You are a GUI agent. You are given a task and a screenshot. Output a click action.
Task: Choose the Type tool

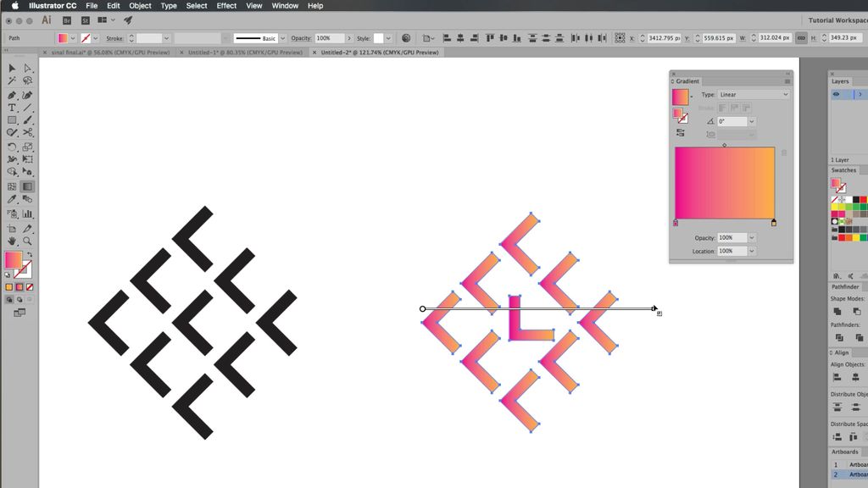tap(11, 107)
